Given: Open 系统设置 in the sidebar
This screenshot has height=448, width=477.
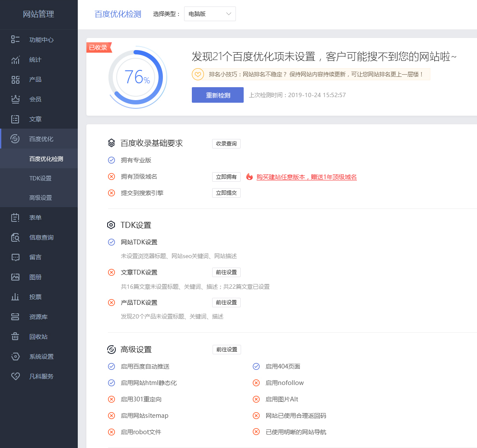Looking at the screenshot, I should [x=39, y=357].
